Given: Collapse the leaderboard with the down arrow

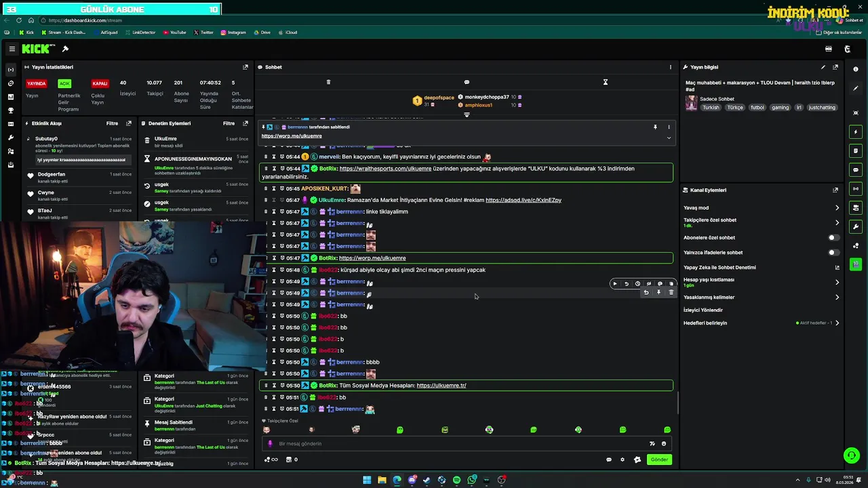Looking at the screenshot, I should pos(467,115).
